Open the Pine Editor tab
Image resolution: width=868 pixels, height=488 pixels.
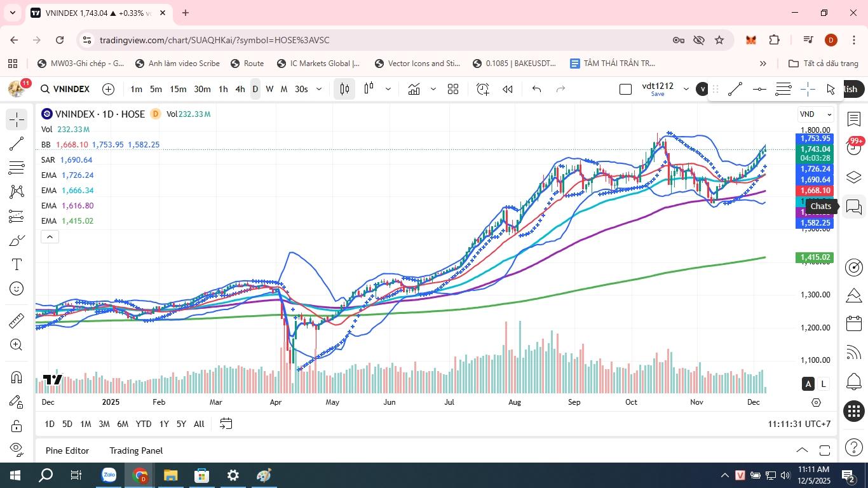67,451
